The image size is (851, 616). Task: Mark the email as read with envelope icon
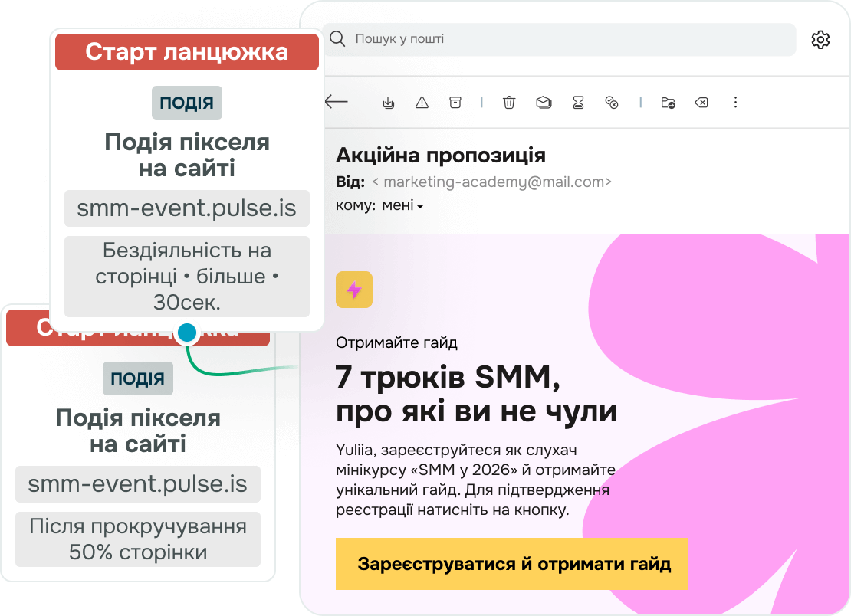544,102
